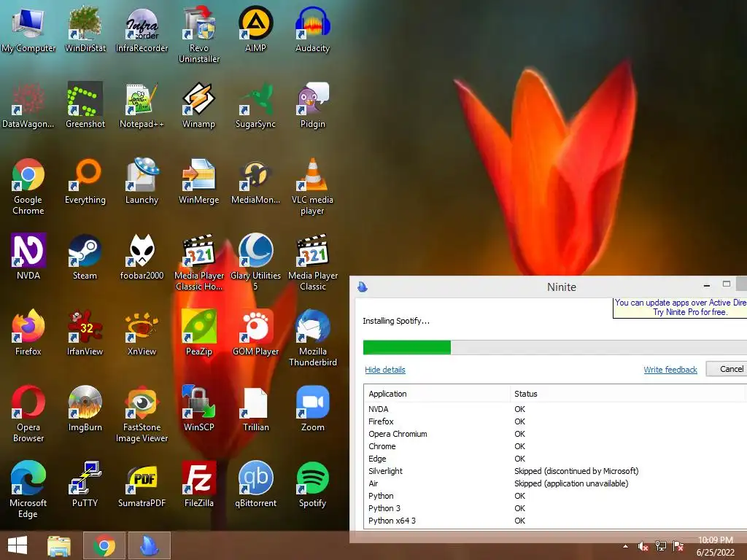
Task: Select the Notepad++ desktop shortcut
Action: (x=142, y=105)
